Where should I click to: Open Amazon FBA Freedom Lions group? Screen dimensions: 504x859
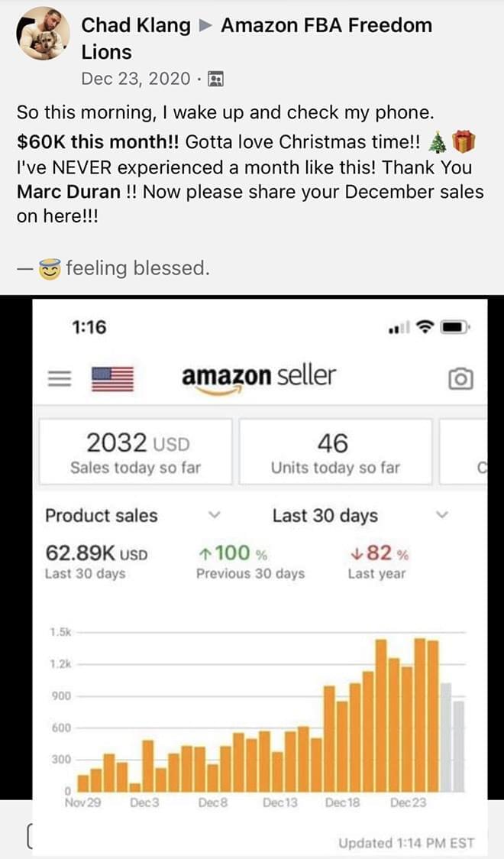[x=326, y=25]
